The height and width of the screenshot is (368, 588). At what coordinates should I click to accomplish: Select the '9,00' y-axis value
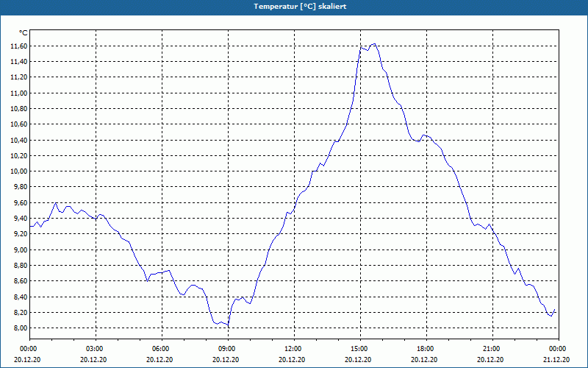21,250
